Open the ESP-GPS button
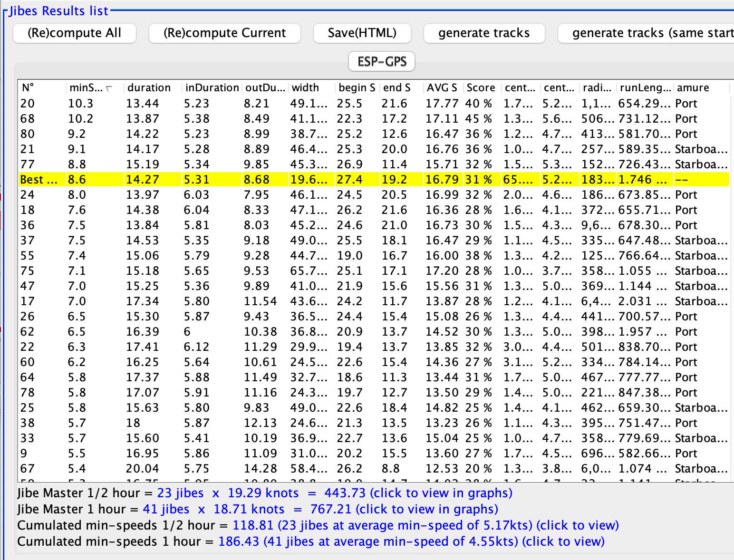Viewport: 734px width, 560px height. pos(382,61)
